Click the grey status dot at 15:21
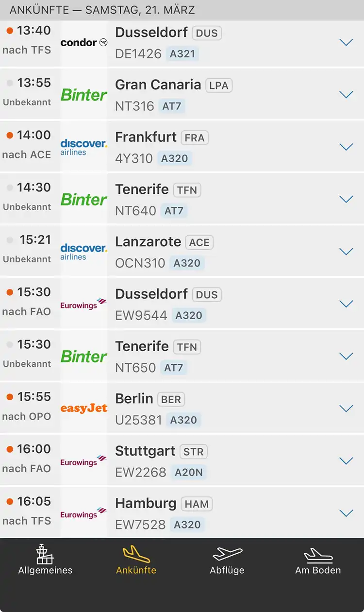364x612 pixels. click(x=10, y=240)
